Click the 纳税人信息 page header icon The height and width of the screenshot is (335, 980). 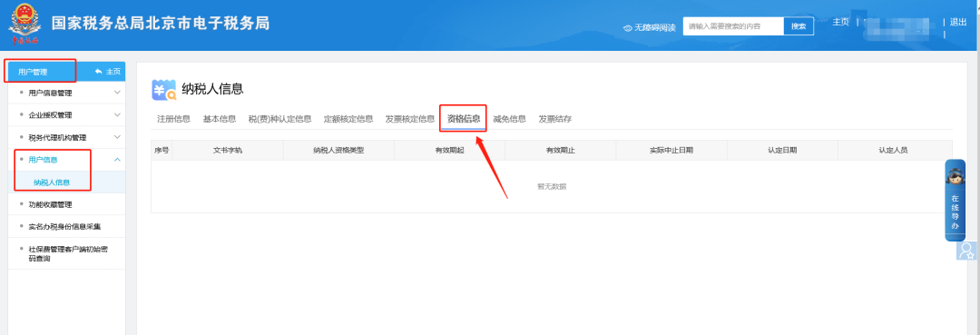163,89
